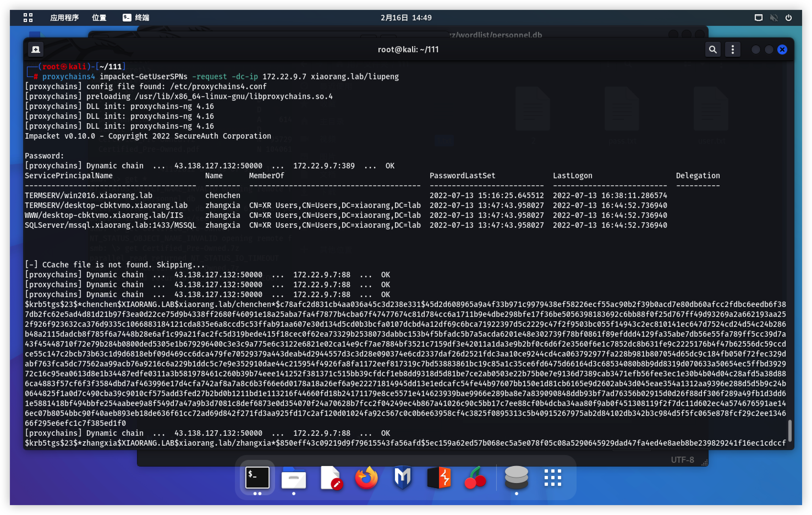This screenshot has height=515, width=812.
Task: Click the MemberOf column header
Action: tap(266, 176)
